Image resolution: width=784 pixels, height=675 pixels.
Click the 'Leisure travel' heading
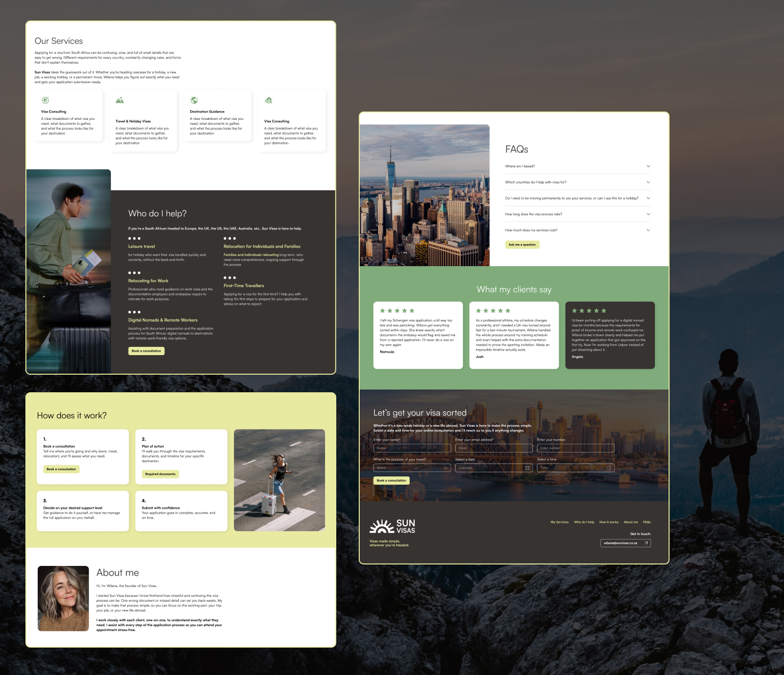[142, 247]
